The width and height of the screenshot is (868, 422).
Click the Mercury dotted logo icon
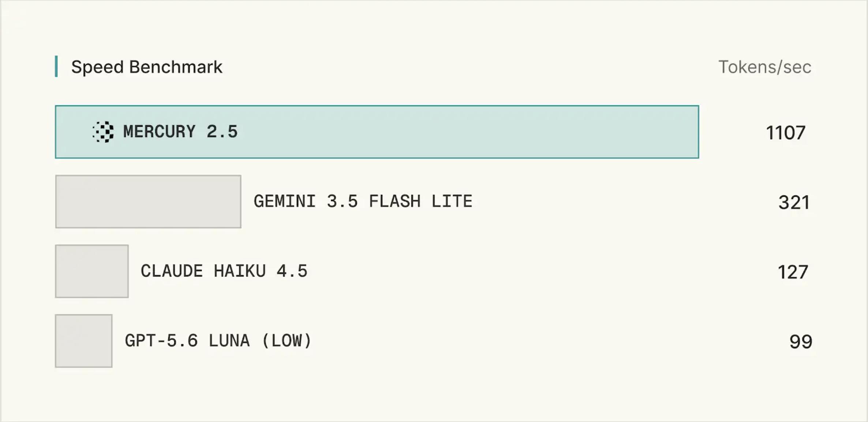[x=103, y=132]
